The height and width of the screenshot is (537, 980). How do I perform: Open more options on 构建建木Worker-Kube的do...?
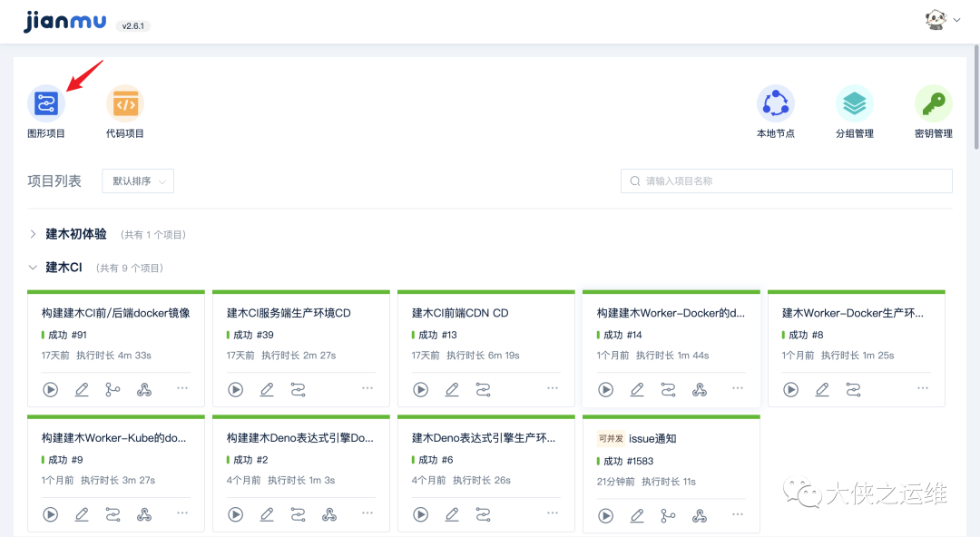point(182,513)
